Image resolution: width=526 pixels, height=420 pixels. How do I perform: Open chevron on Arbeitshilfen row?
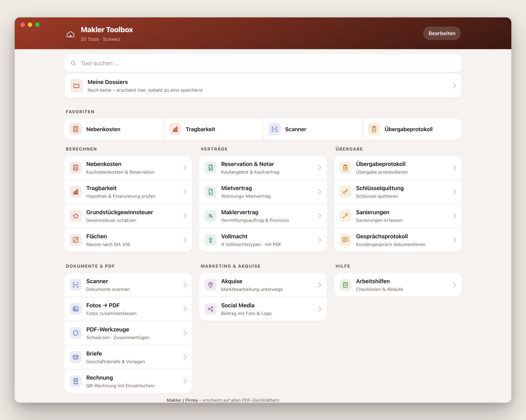pos(455,285)
